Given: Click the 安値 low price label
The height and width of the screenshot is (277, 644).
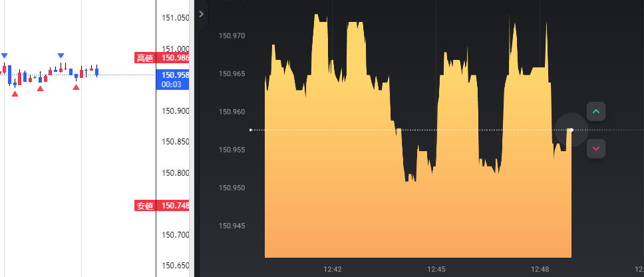Looking at the screenshot, I should (x=145, y=206).
